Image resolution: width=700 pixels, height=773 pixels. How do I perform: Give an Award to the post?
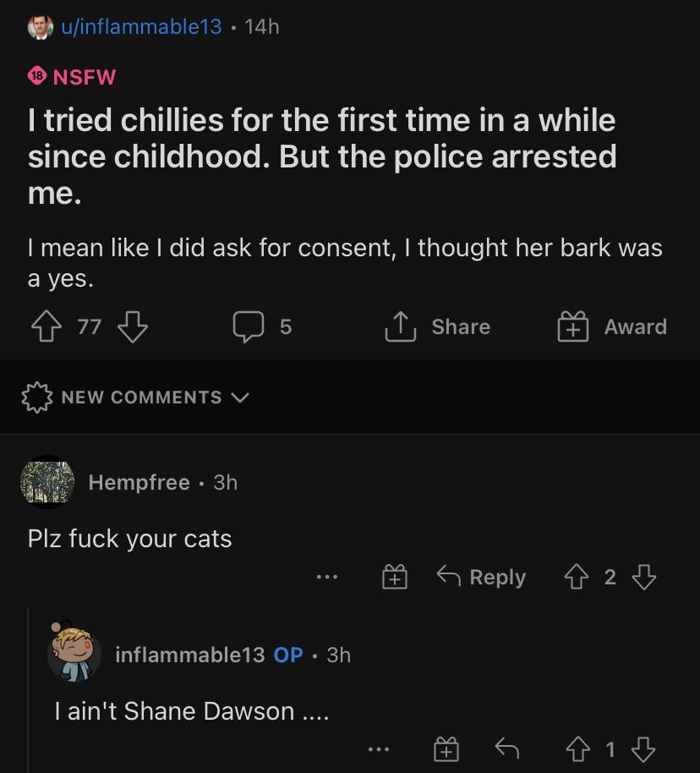click(x=612, y=326)
